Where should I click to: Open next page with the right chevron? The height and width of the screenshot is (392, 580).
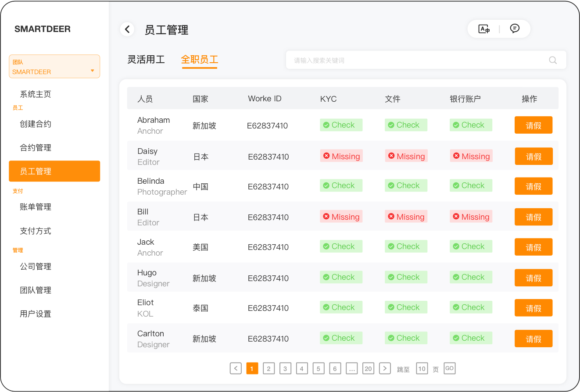click(x=385, y=368)
